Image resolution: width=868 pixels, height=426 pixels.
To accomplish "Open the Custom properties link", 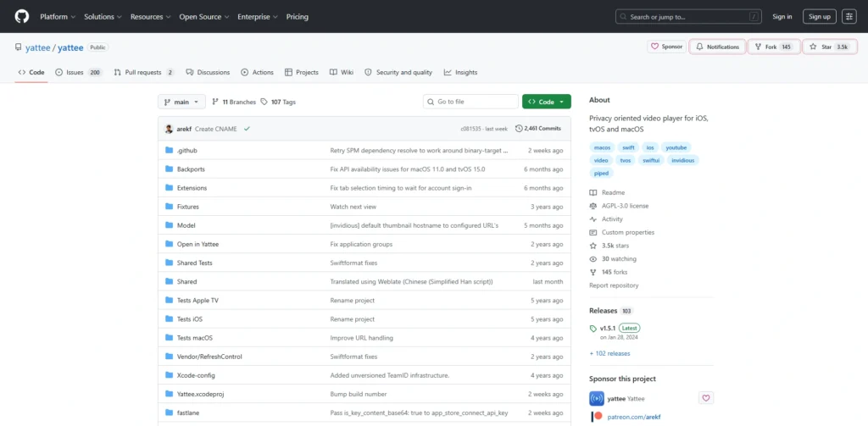I will coord(621,232).
